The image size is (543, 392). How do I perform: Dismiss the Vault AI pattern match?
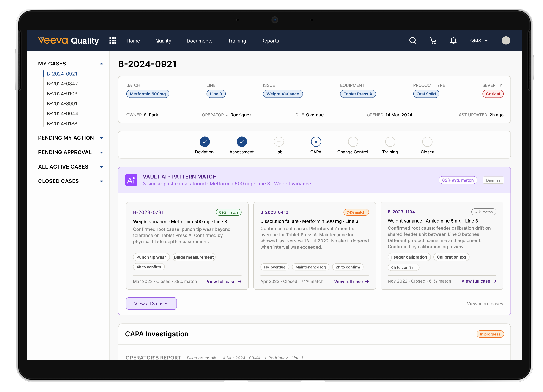coord(493,180)
